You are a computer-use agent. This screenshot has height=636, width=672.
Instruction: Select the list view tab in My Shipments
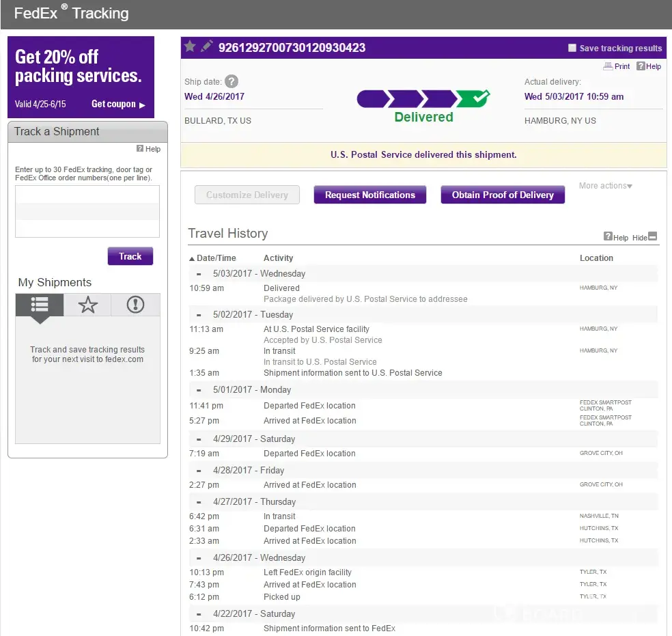pos(40,305)
